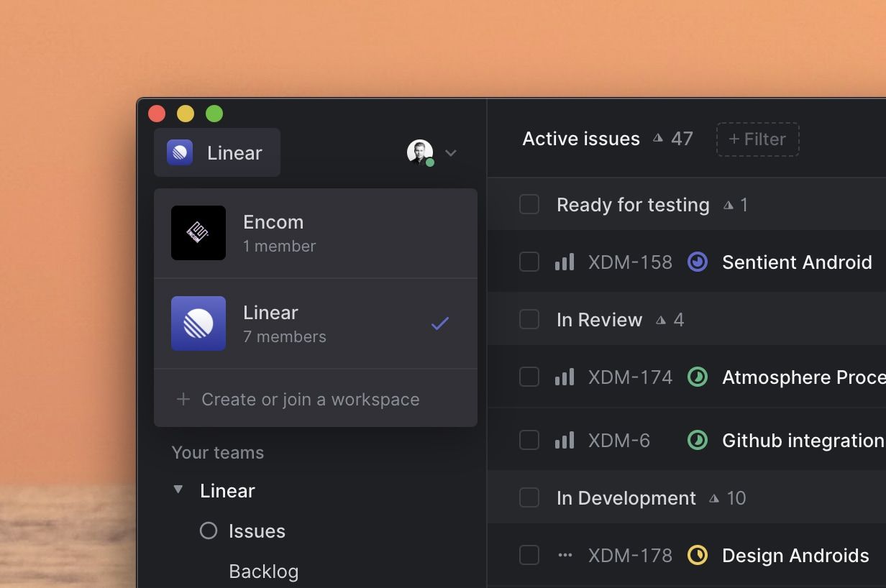Viewport: 886px width, 588px height.
Task: Click the plus icon for creating workspace
Action: pyautogui.click(x=183, y=399)
